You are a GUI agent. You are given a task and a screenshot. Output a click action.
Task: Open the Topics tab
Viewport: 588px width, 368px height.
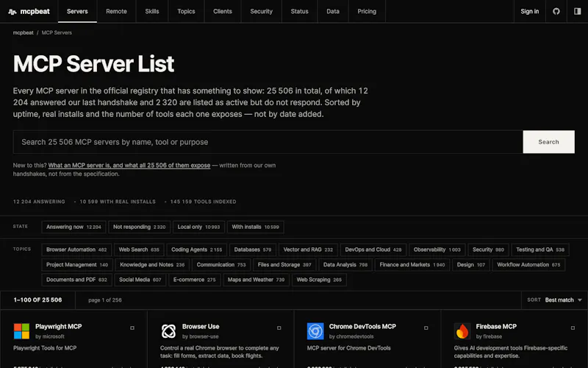coord(186,11)
